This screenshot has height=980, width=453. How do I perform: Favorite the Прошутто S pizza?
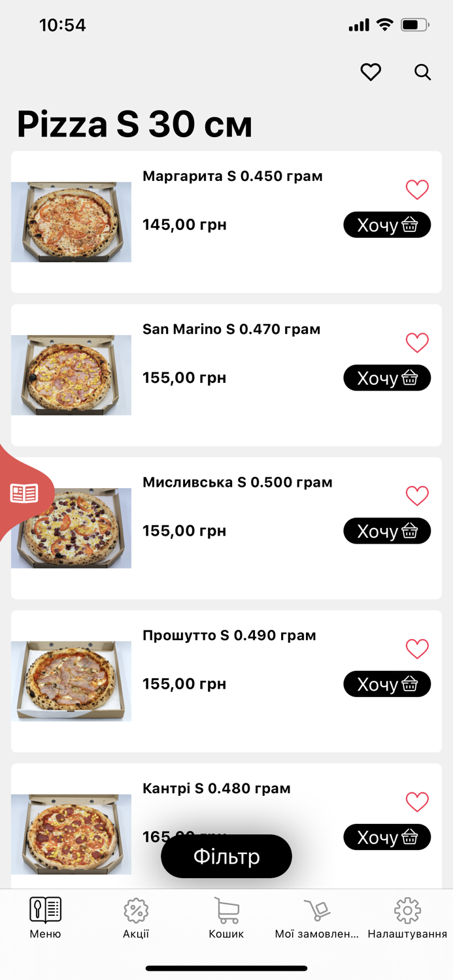coord(417,649)
